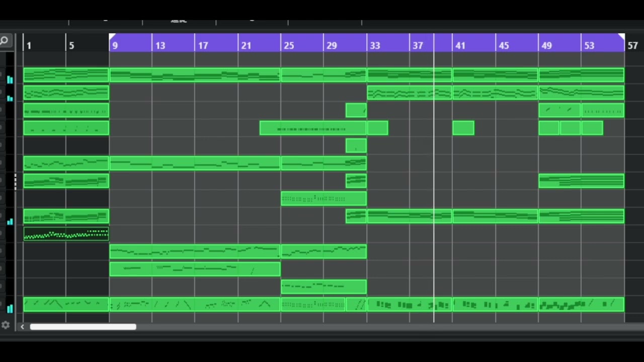Select the third track's small clip at bar 31
Viewport: 644px width, 362px height.
pyautogui.click(x=356, y=111)
